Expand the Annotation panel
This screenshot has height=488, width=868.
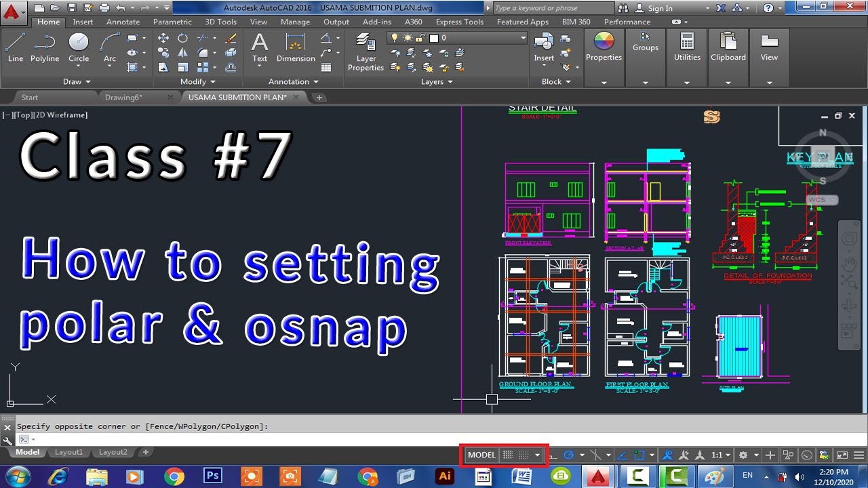pyautogui.click(x=293, y=81)
